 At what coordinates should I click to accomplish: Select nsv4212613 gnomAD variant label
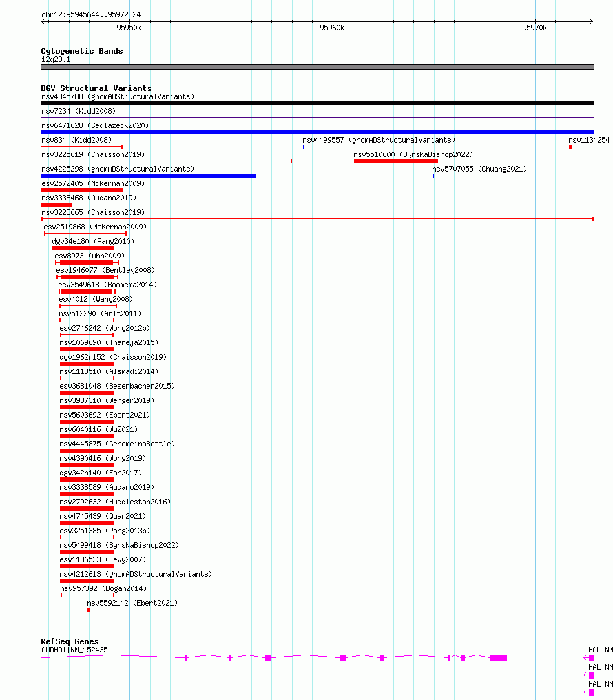tap(136, 574)
